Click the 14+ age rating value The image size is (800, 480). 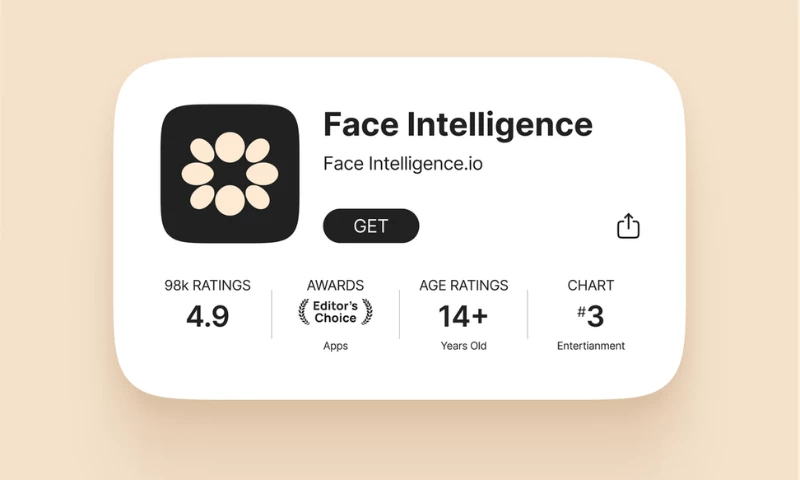(463, 316)
